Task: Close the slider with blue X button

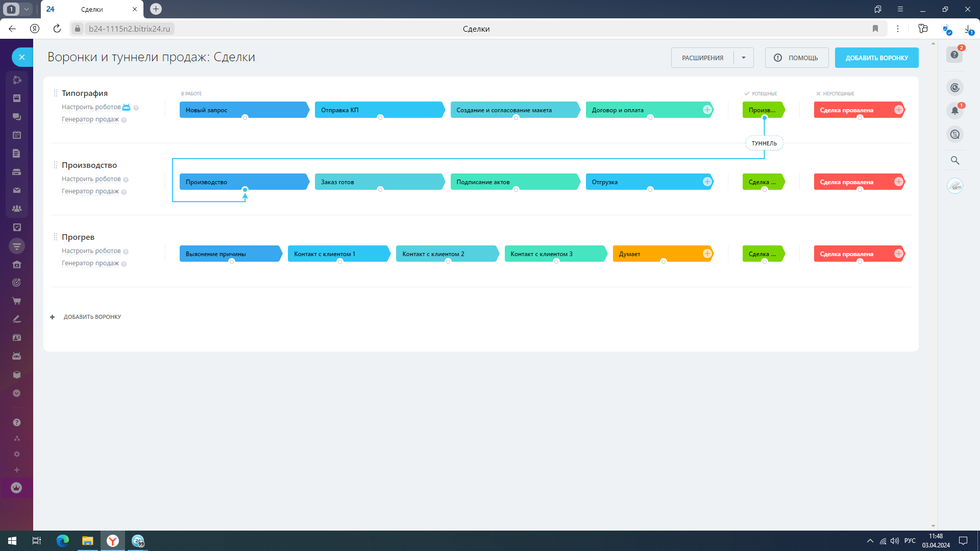Action: pos(22,57)
